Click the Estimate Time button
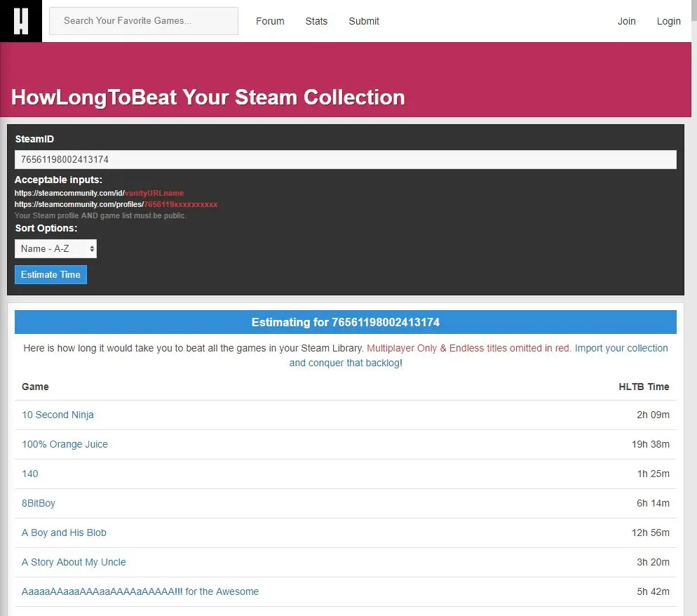The width and height of the screenshot is (697, 616). 50,274
